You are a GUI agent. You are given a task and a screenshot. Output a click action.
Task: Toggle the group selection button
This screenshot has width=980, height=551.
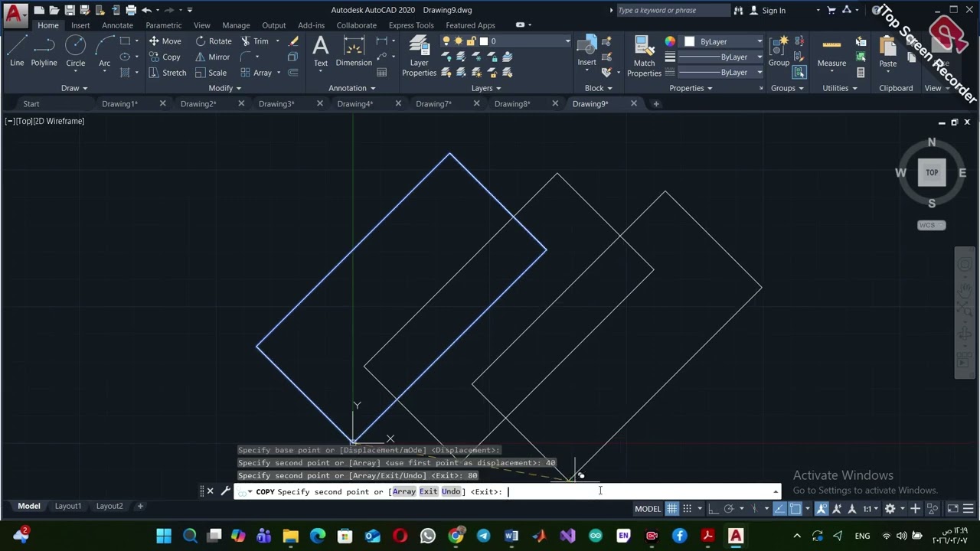click(799, 73)
